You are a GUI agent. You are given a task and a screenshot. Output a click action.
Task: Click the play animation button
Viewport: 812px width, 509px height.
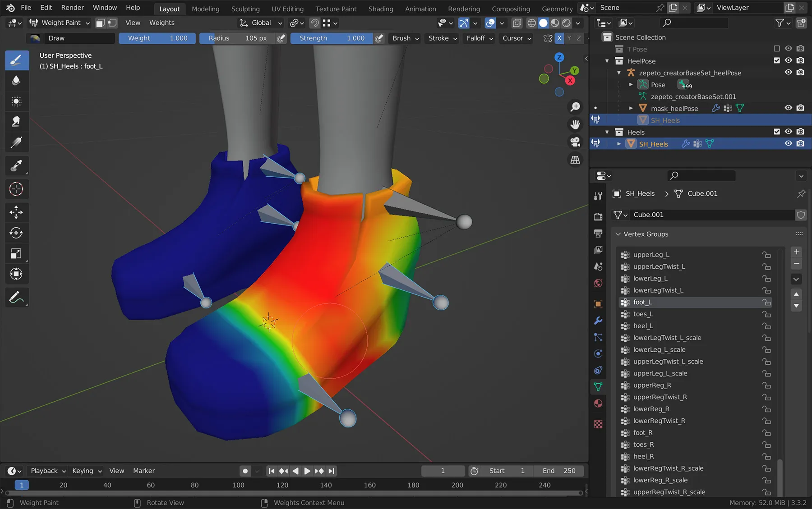[x=307, y=471]
